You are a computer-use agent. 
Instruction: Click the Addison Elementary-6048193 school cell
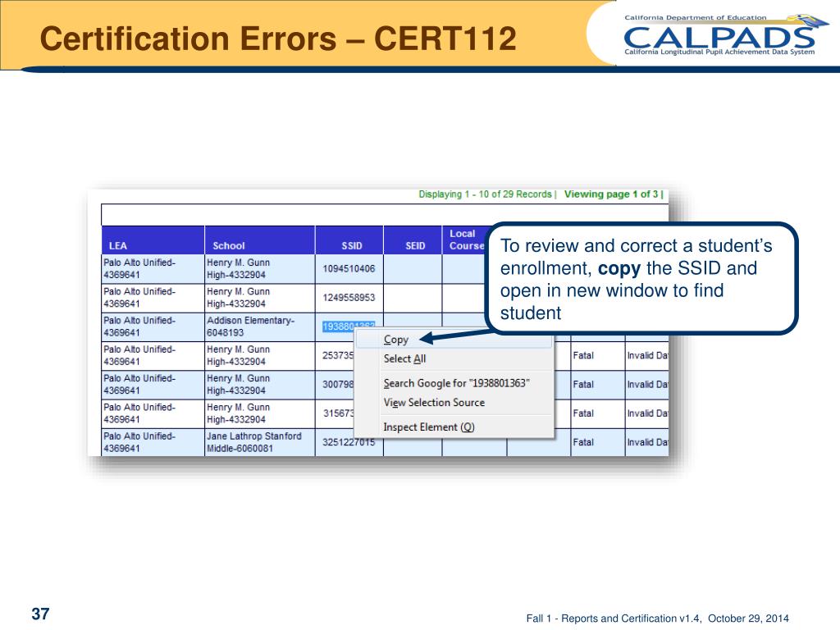260,326
